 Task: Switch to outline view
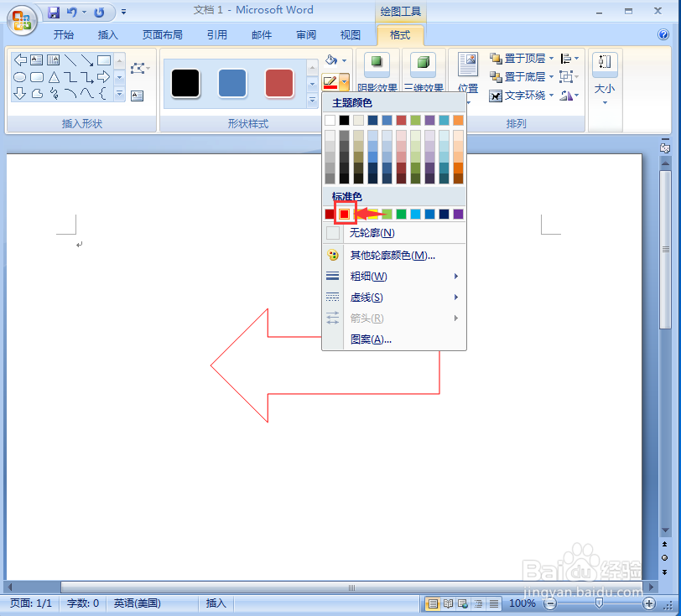pyautogui.click(x=478, y=603)
